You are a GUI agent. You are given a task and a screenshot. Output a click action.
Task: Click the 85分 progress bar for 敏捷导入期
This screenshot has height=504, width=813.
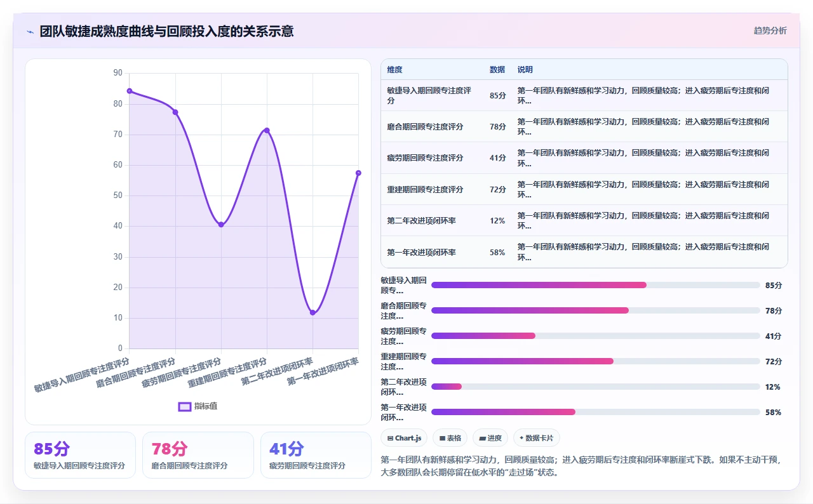tap(596, 285)
